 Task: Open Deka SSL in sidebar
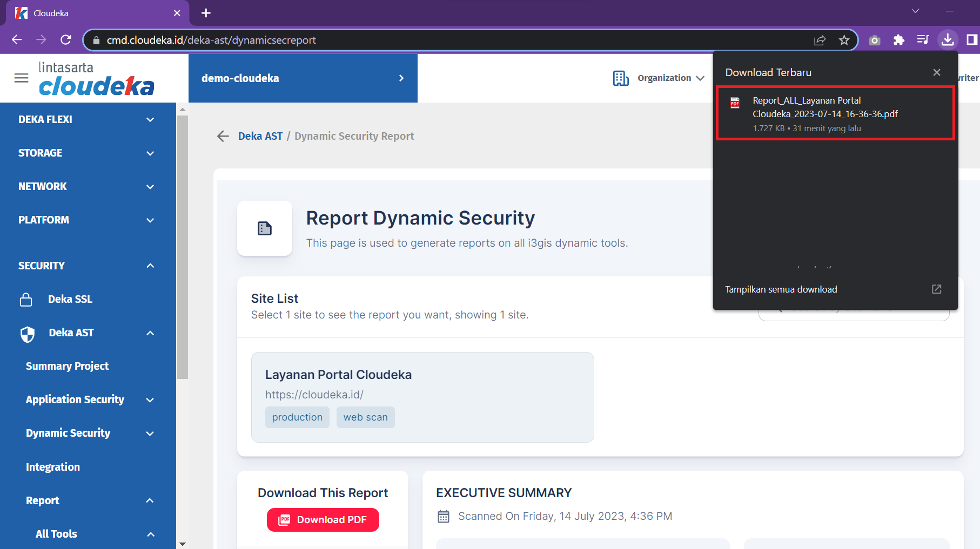[x=70, y=299]
